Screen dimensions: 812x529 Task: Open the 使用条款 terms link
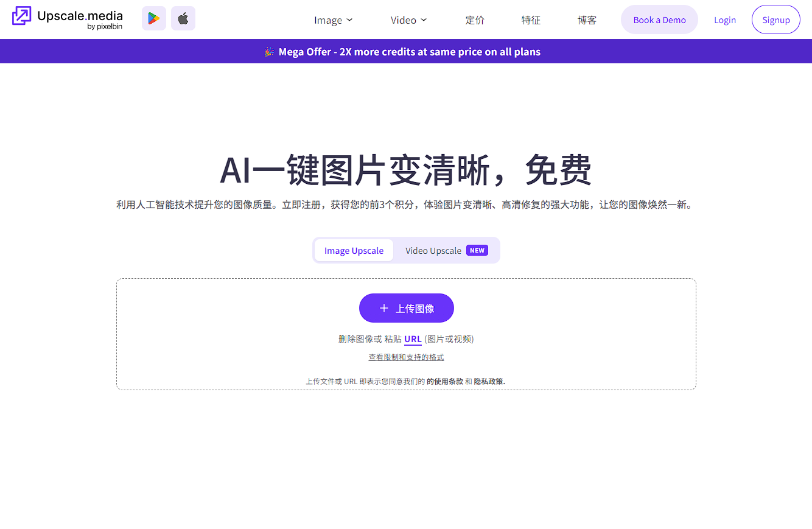pyautogui.click(x=445, y=382)
